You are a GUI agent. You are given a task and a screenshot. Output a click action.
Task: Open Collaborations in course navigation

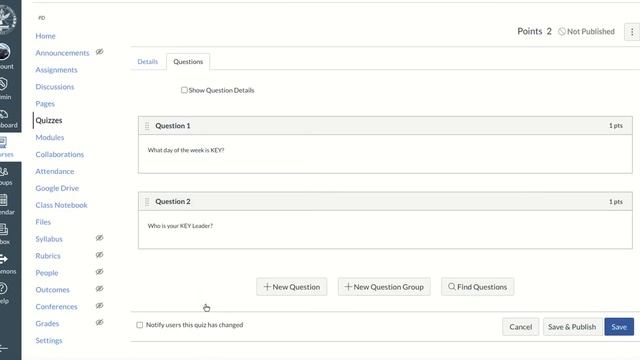pyautogui.click(x=60, y=154)
